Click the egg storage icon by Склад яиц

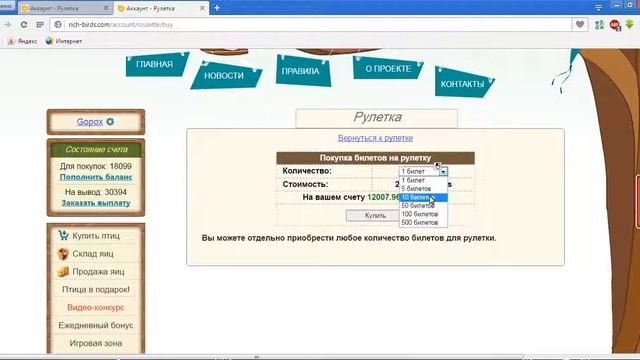click(x=63, y=253)
